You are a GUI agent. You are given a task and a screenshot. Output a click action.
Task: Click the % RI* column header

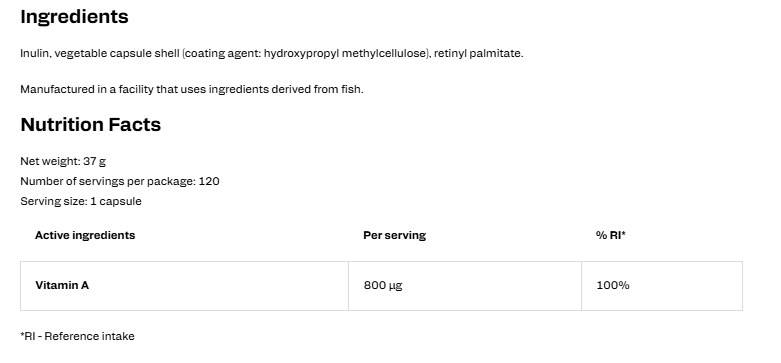610,235
